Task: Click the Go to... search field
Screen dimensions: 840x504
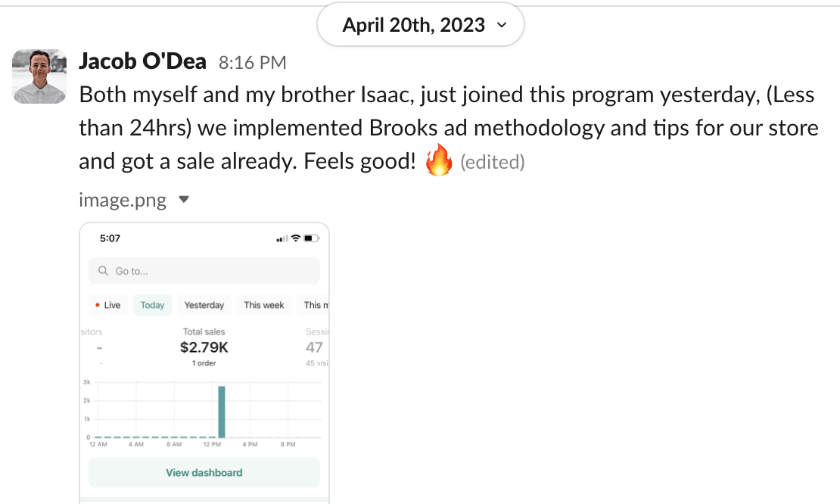Action: coord(204,271)
